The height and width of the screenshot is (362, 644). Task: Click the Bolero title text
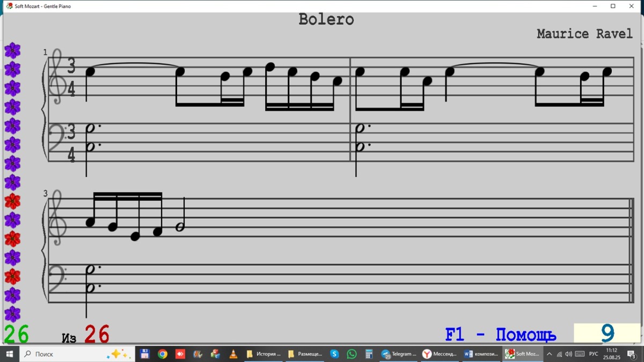click(x=326, y=20)
